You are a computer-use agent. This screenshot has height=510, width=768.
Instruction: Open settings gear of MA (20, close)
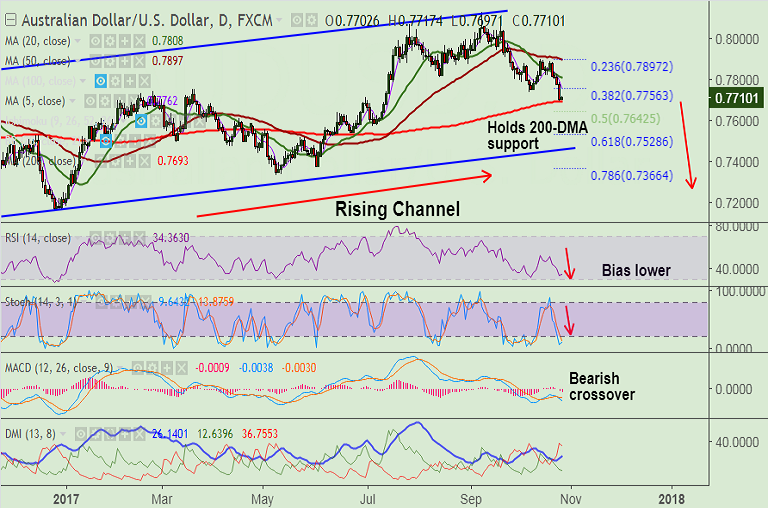(x=110, y=41)
